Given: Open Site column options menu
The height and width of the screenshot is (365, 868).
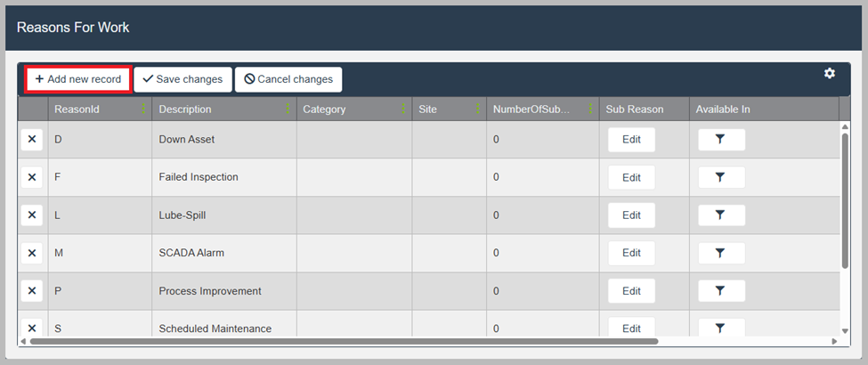Looking at the screenshot, I should [x=478, y=109].
